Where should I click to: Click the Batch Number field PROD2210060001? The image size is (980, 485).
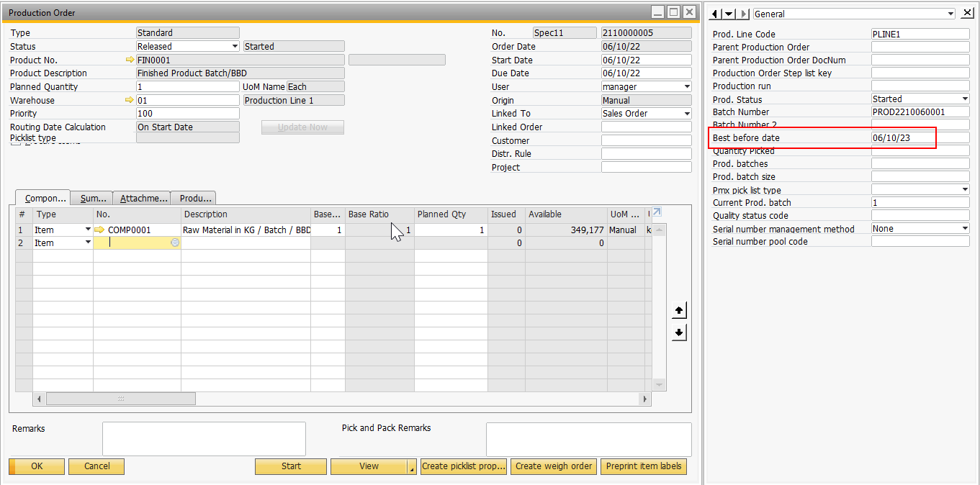920,112
